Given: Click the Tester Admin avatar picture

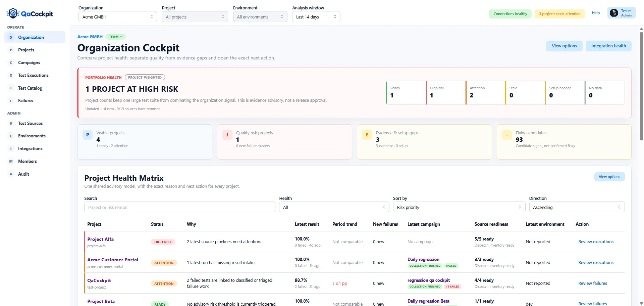Looking at the screenshot, I should click(614, 13).
